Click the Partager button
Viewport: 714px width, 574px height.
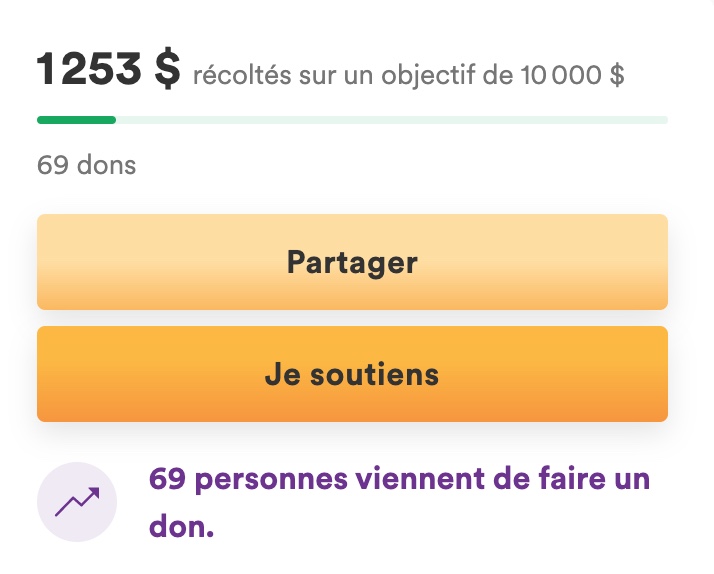click(352, 262)
